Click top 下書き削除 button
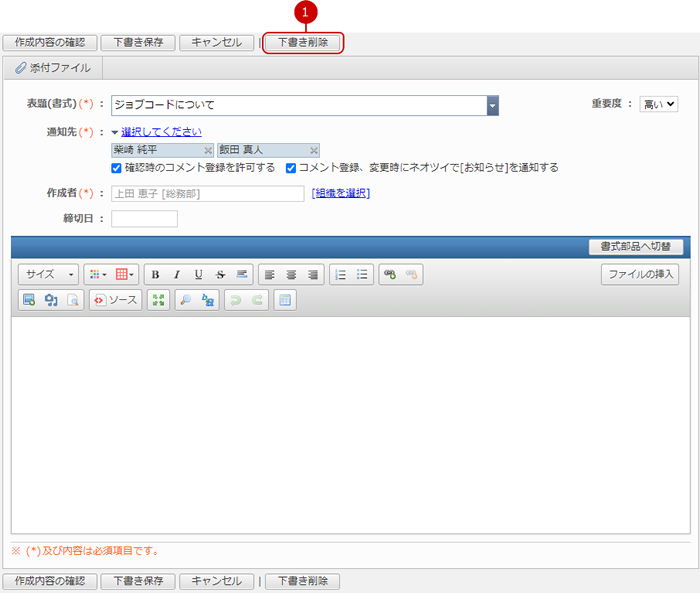Screen dimensions: 700x593 coord(303,43)
